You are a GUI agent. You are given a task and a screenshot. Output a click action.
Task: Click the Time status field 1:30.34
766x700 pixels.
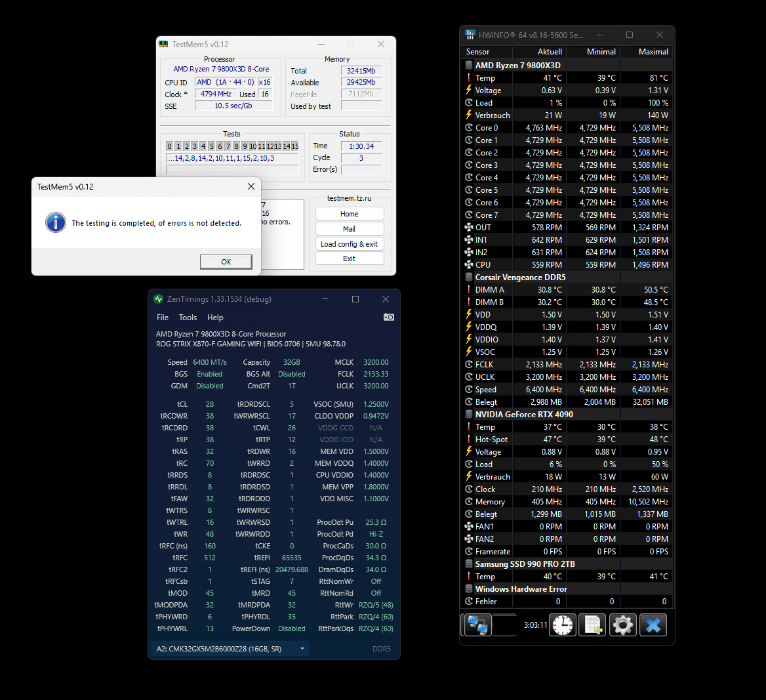(x=361, y=146)
